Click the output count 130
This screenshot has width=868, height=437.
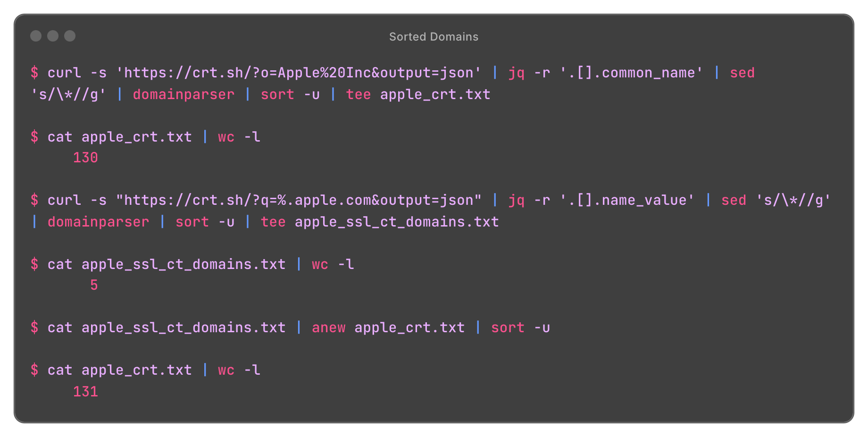coord(85,158)
